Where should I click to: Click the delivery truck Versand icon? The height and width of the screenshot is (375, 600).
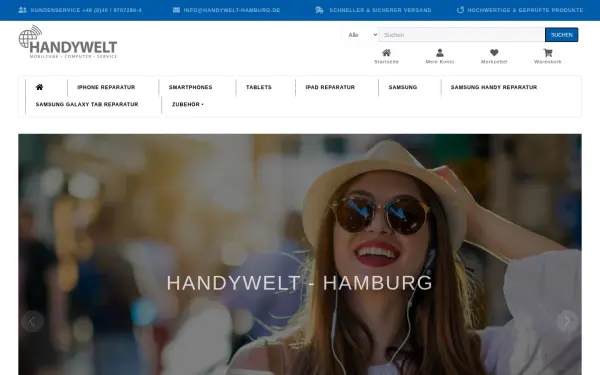(x=320, y=10)
